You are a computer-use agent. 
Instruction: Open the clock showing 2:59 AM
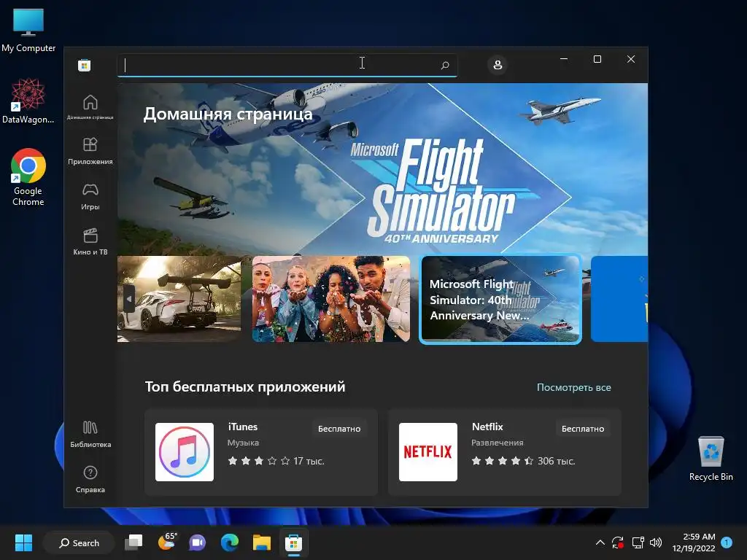(694, 542)
